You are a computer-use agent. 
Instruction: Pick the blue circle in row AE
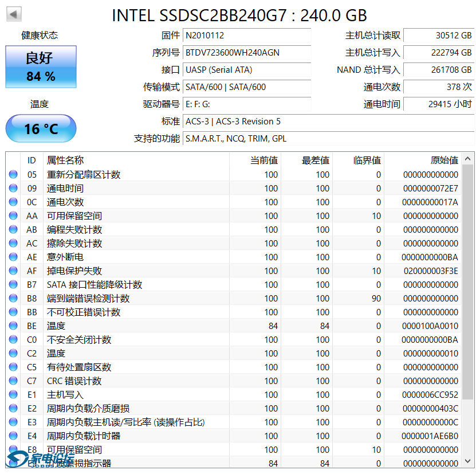13,257
